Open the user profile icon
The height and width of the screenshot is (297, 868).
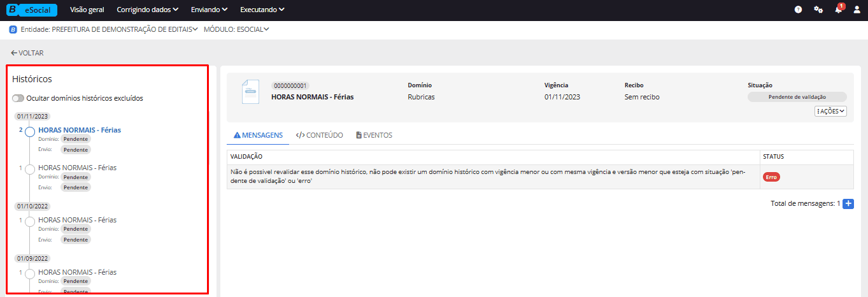(x=857, y=10)
